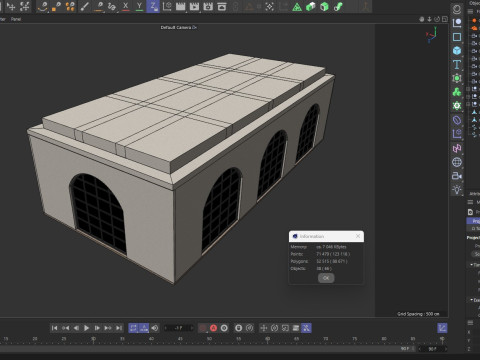Screen dimensions: 480x360
Task: Click the coordinate system icon after Z
Action: (167, 6)
